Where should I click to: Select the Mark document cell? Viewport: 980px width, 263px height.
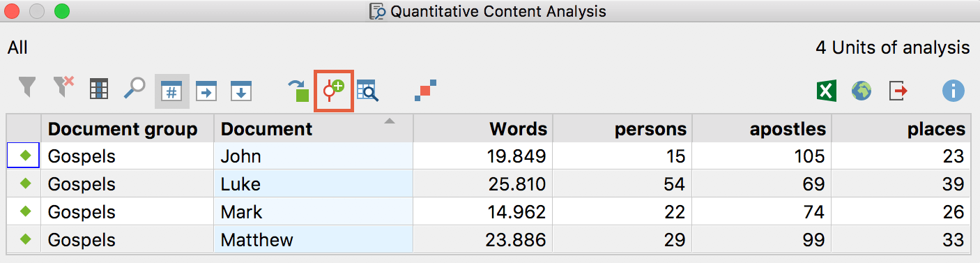click(313, 212)
